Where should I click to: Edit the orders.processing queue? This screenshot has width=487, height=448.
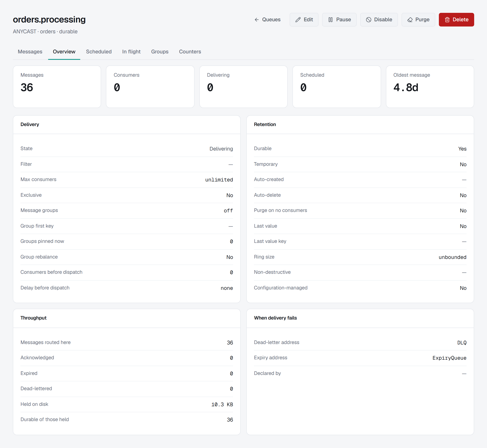304,20
